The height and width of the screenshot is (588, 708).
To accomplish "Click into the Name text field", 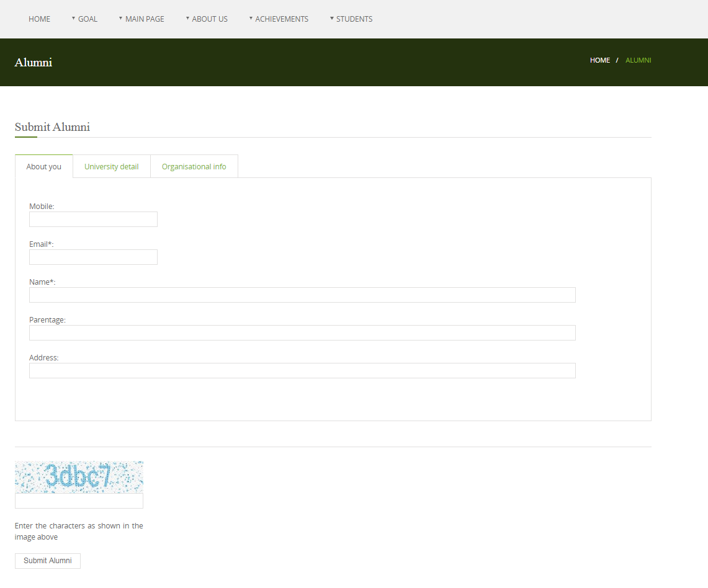I will pos(302,295).
